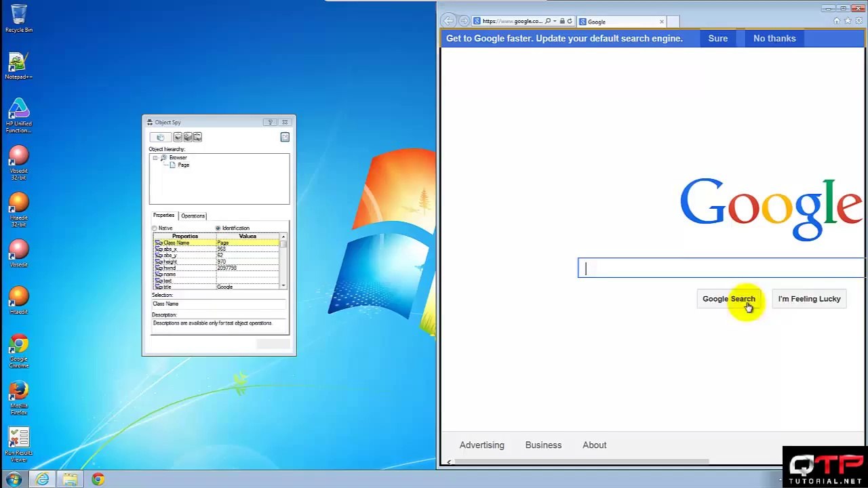Go forward using the browser Forward button
The width and height of the screenshot is (868, 488).
coord(464,21)
